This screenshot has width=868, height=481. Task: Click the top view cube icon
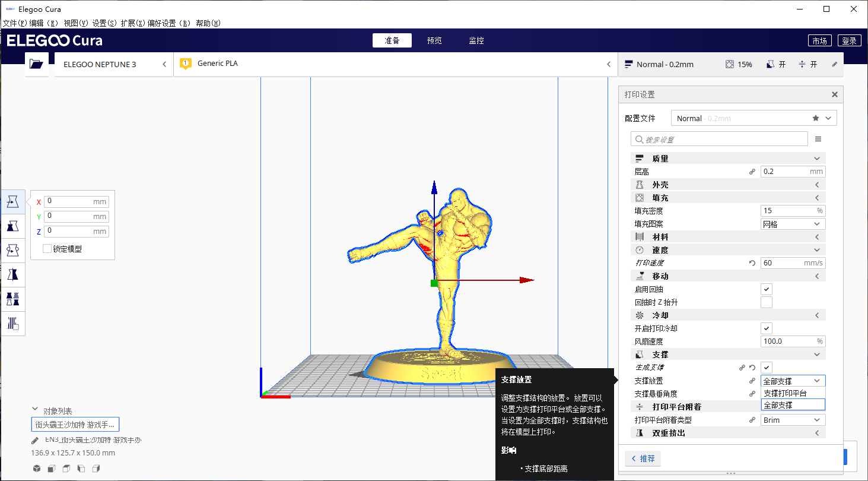tap(66, 469)
